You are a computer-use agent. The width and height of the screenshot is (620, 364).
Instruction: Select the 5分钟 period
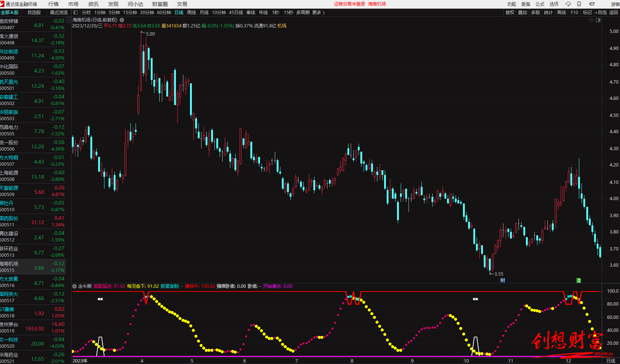click(x=114, y=13)
